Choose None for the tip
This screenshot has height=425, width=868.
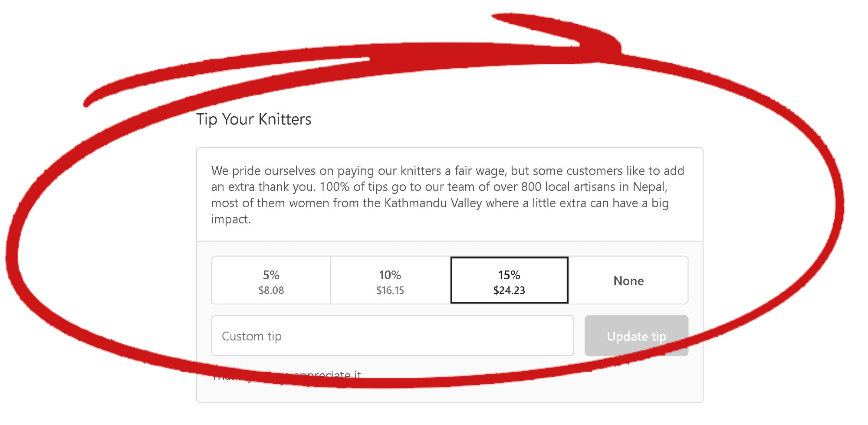[x=628, y=280]
